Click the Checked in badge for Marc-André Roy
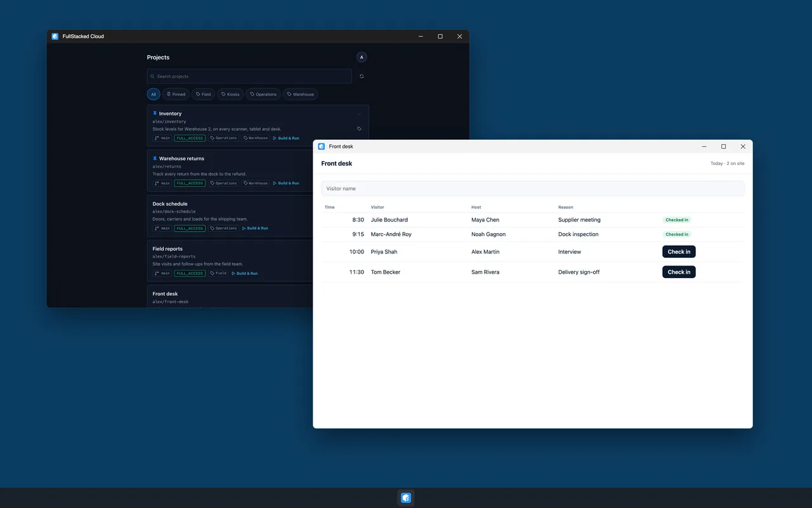812x508 pixels. (677, 234)
